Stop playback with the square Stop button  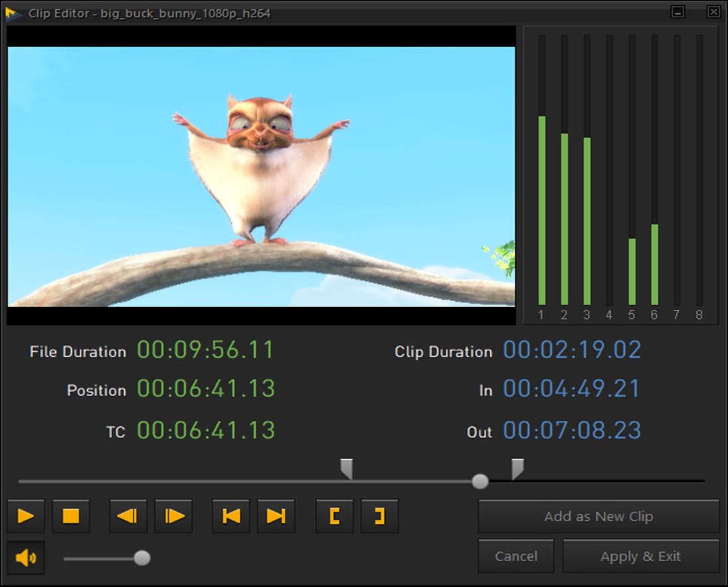tap(71, 516)
